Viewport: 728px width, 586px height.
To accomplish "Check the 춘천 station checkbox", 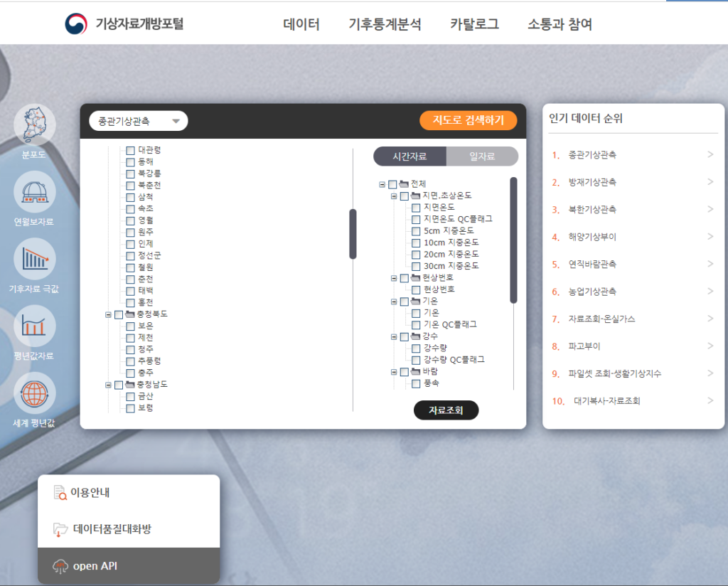I will click(131, 279).
